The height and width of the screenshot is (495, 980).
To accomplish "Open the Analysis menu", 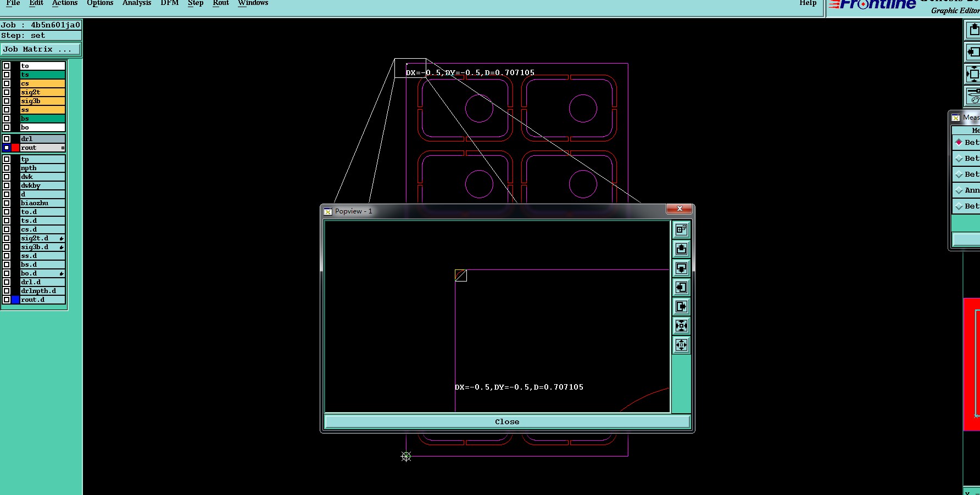I will pyautogui.click(x=137, y=3).
